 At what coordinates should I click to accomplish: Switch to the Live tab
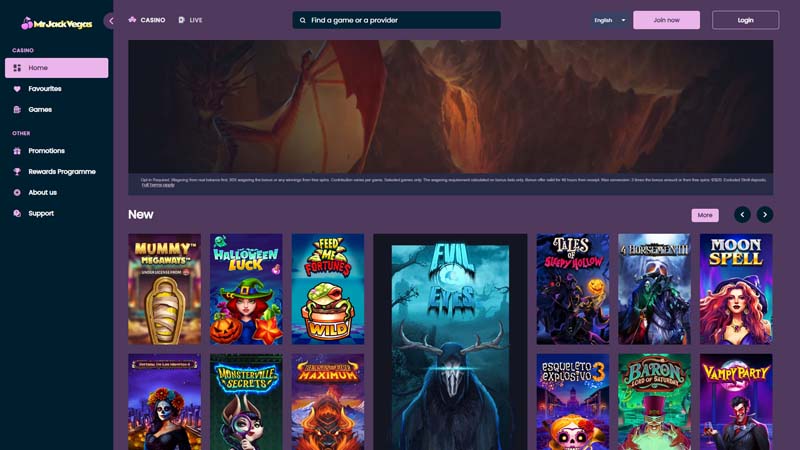pyautogui.click(x=190, y=20)
